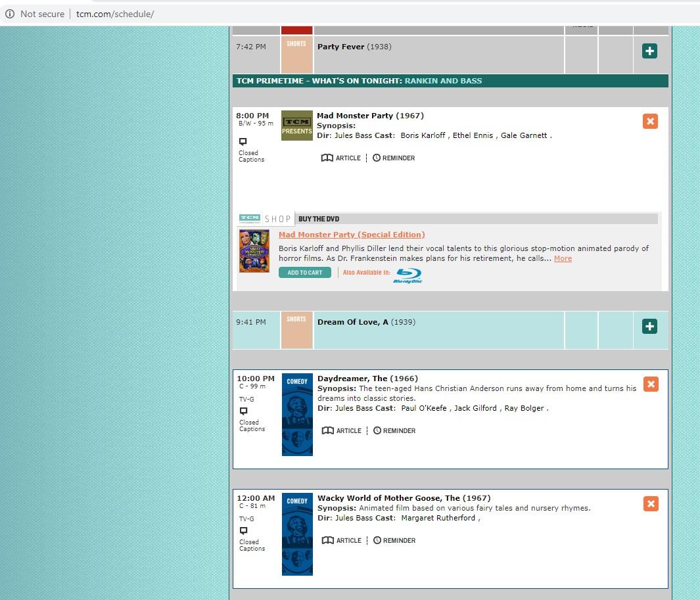The image size is (700, 600).
Task: Click the Add To Cart button
Action: coord(305,272)
